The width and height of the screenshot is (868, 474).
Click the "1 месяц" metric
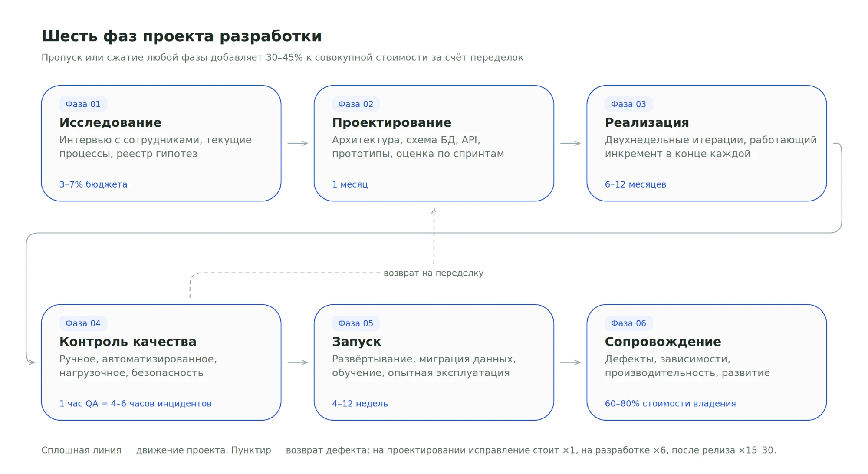click(x=350, y=184)
